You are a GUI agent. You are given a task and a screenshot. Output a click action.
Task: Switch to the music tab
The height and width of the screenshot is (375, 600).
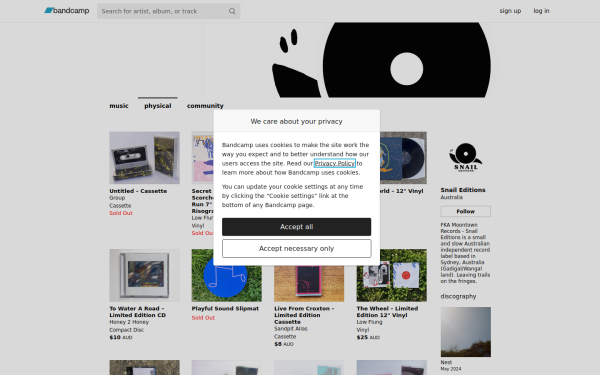pyautogui.click(x=119, y=106)
